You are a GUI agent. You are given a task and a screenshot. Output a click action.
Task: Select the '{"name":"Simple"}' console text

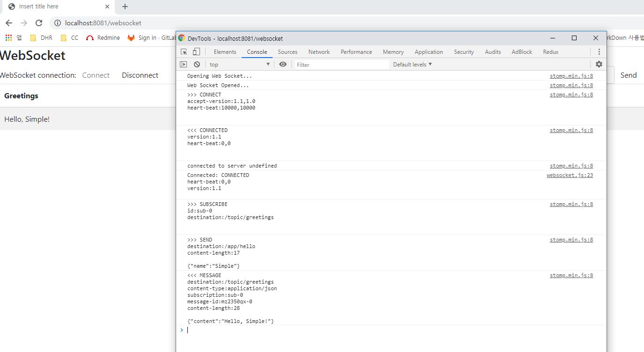coord(214,266)
